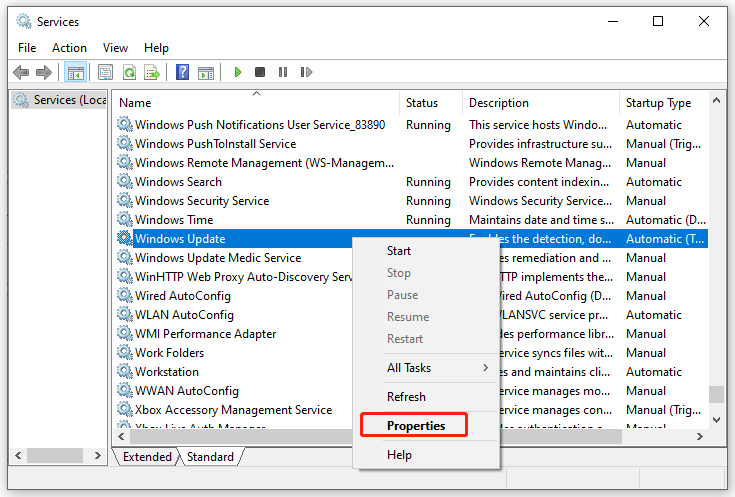The width and height of the screenshot is (735, 497).
Task: Toggle Show/Hide Console Tree toolbar icon
Action: 75,72
